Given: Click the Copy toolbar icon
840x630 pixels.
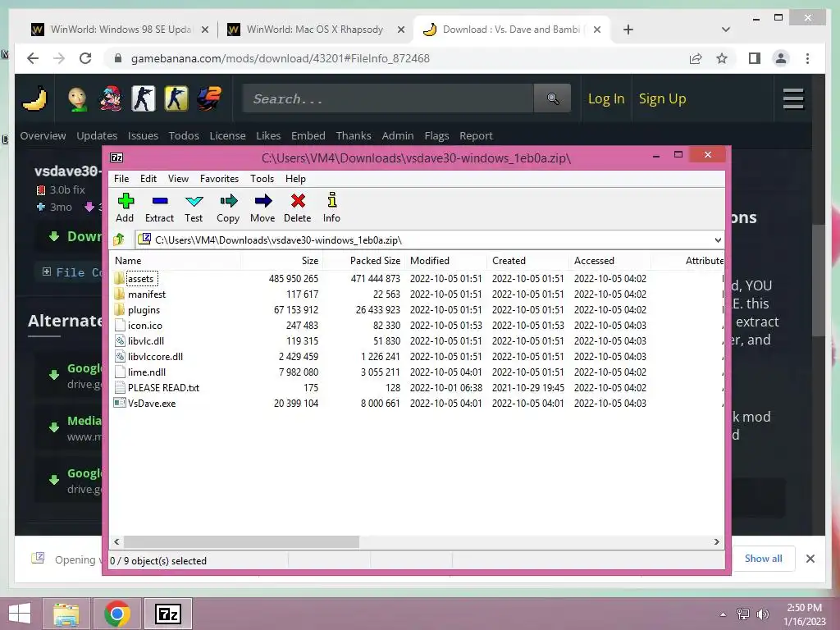Looking at the screenshot, I should click(228, 208).
